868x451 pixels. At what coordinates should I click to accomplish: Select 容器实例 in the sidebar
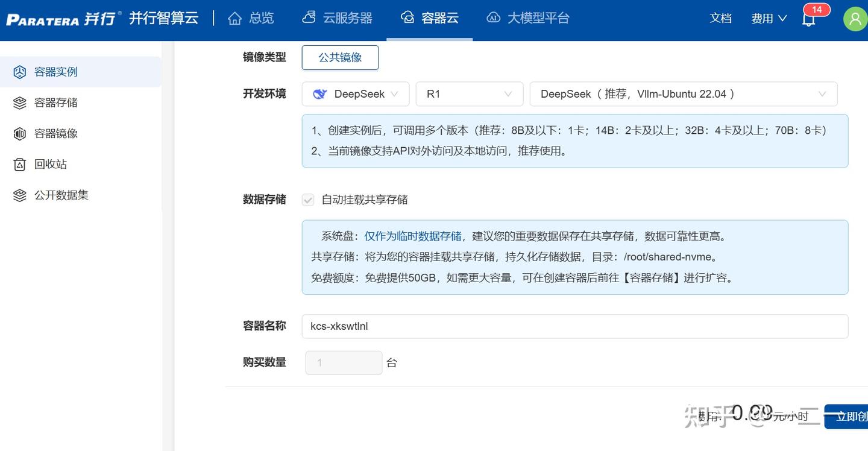coord(81,72)
